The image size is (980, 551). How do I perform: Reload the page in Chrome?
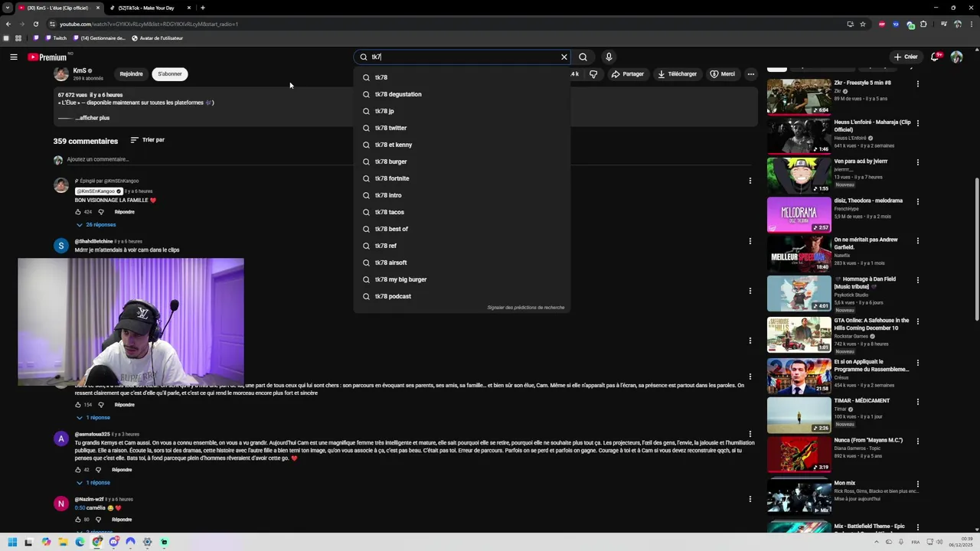(35, 24)
